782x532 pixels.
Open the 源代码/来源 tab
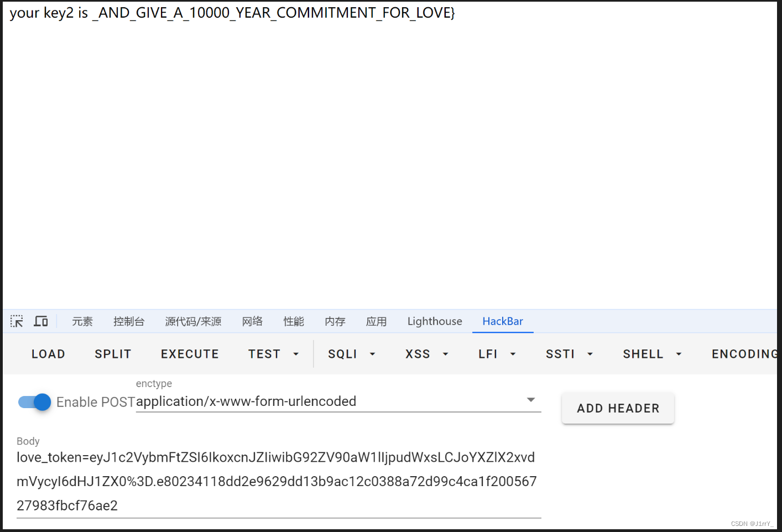(x=193, y=321)
